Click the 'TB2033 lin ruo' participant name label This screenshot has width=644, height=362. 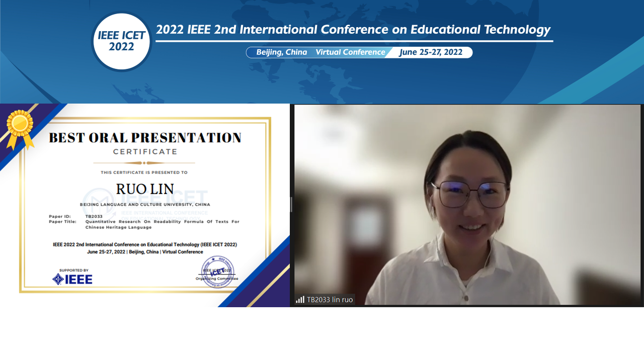tap(330, 300)
